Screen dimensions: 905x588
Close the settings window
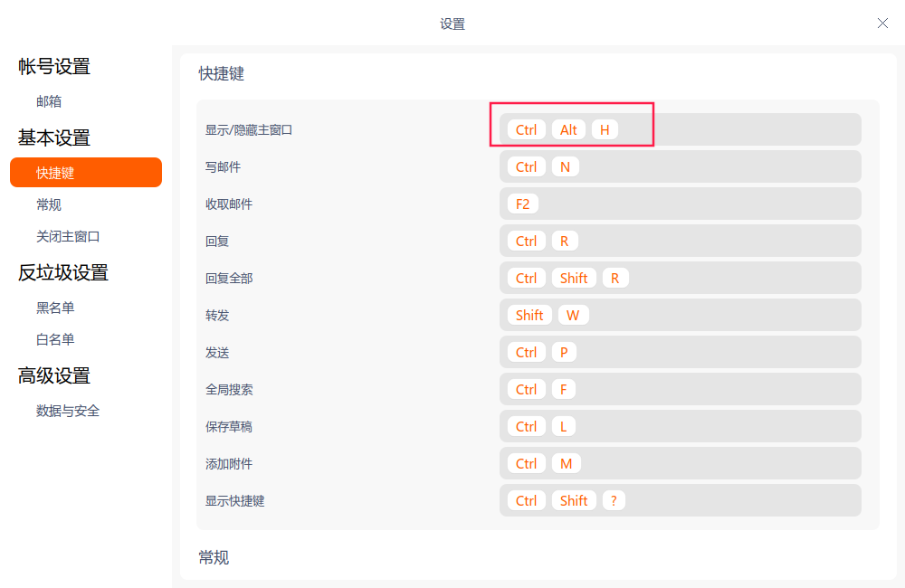[x=882, y=23]
